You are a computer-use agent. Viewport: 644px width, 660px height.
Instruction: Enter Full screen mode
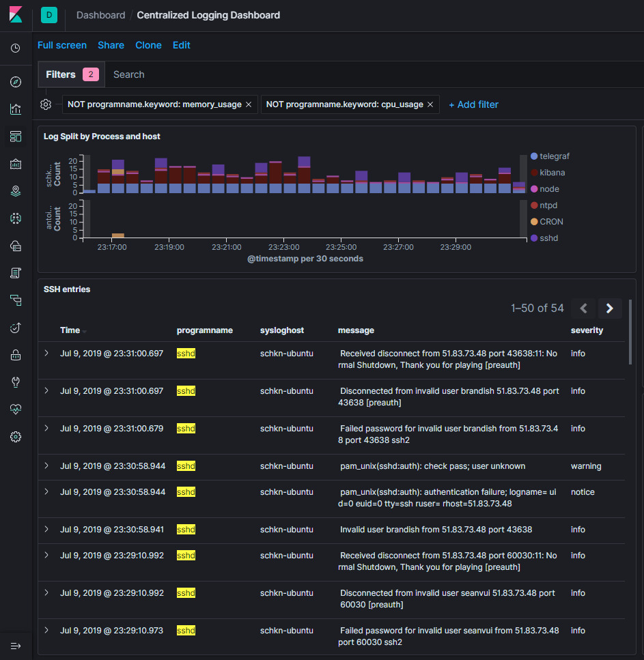62,45
